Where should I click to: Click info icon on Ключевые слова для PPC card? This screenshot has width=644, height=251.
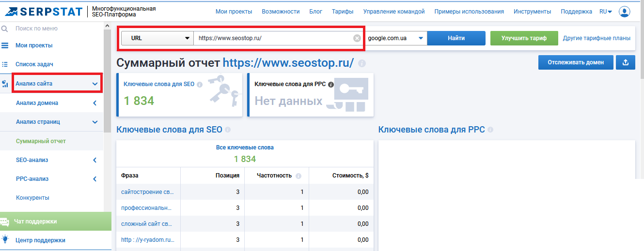331,84
